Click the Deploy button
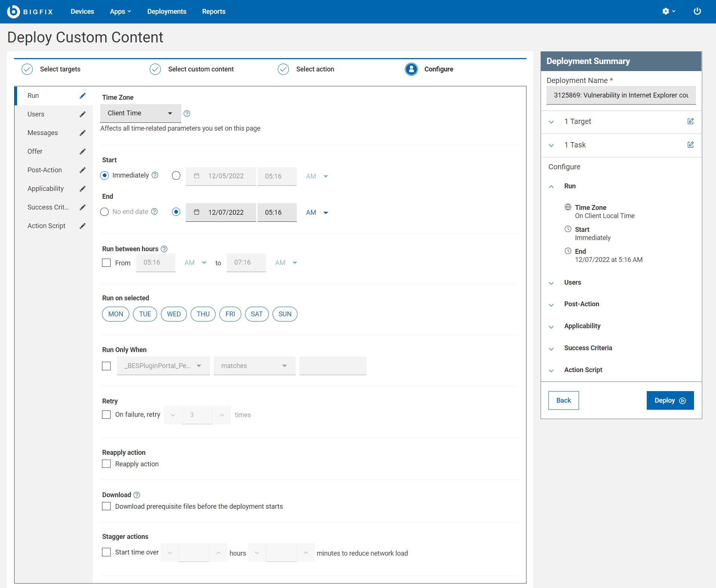 669,400
